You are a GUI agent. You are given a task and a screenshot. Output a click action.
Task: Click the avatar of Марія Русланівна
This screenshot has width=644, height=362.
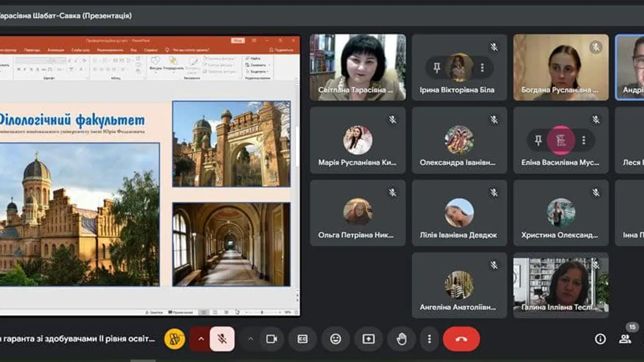358,140
